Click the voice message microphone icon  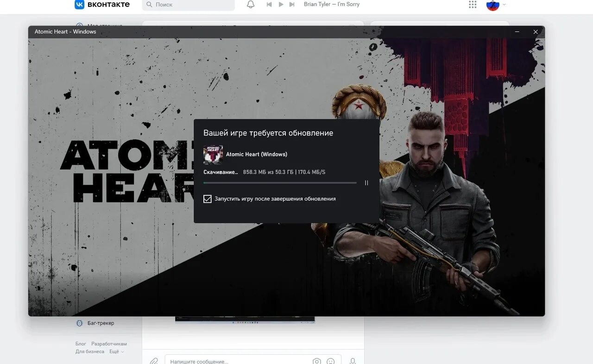point(353,361)
